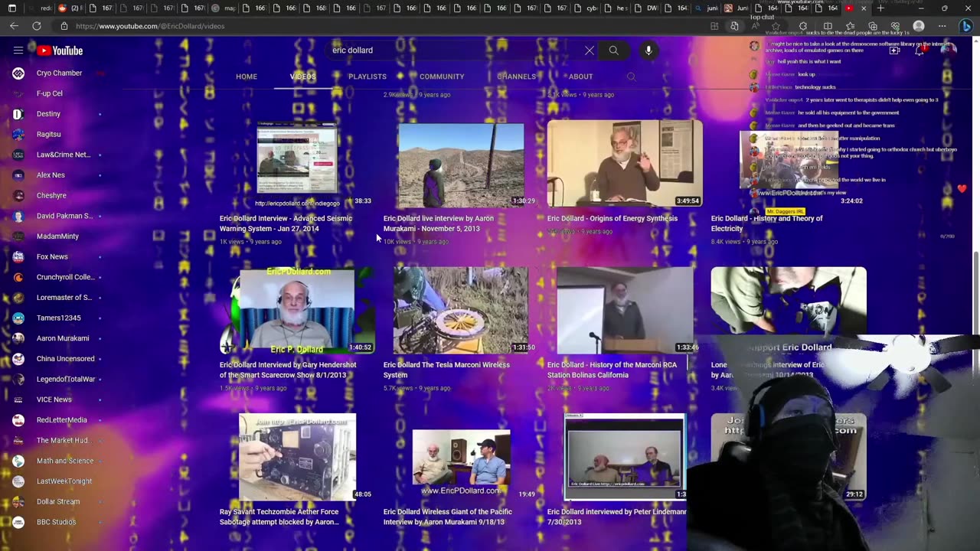
Task: Open the browser three-dots settings menu
Action: pyautogui.click(x=942, y=26)
